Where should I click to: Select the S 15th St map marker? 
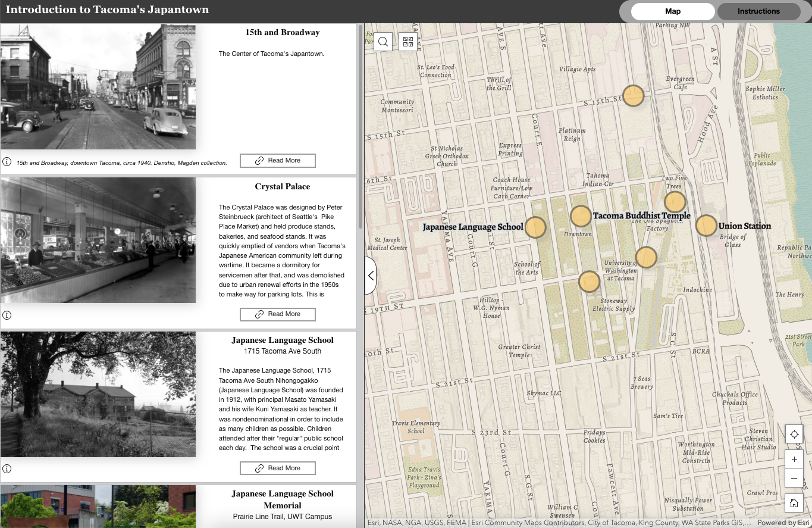coord(634,95)
